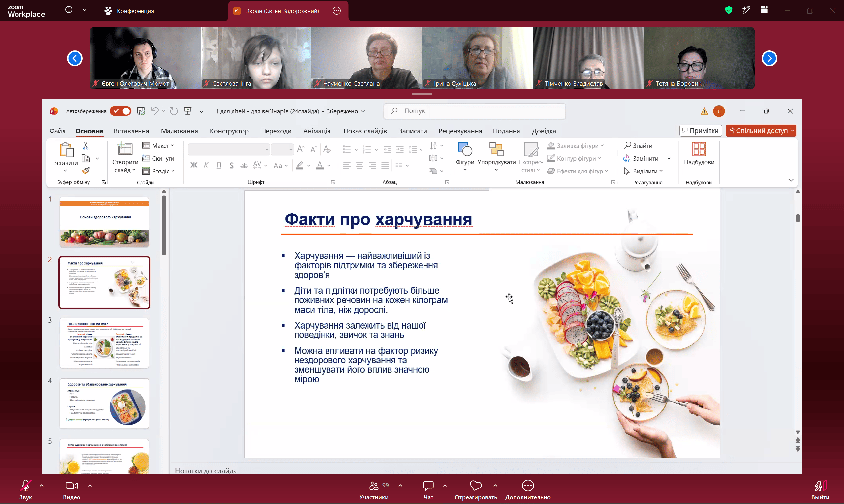Viewport: 844px width, 504px height.
Task: Click the Clear formatting icon
Action: 327,149
